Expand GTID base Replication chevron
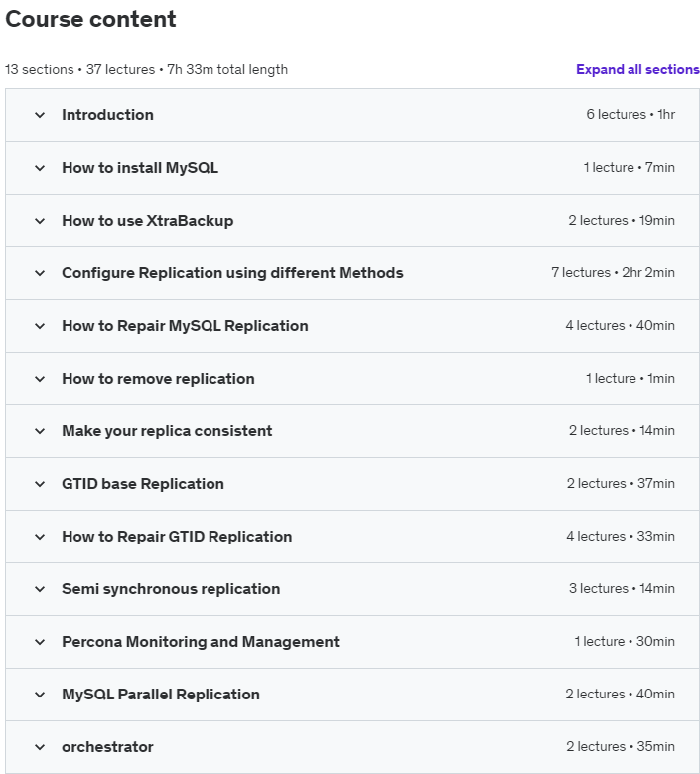 pos(40,484)
